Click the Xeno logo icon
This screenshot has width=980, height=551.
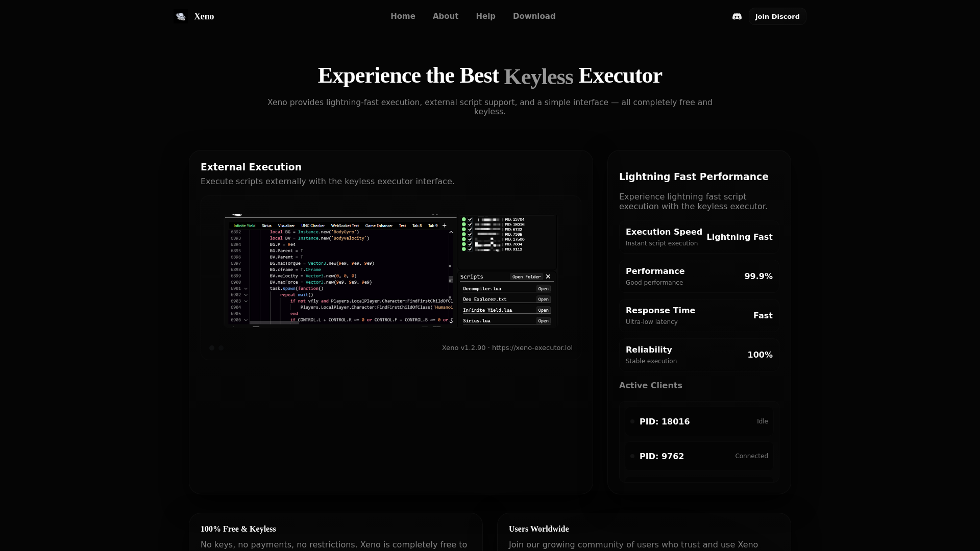(181, 16)
